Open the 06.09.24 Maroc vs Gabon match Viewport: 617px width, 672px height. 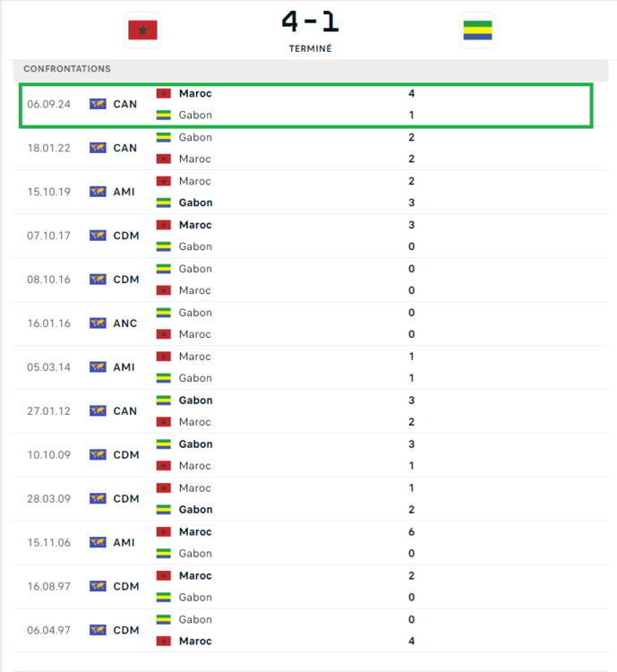tap(304, 105)
